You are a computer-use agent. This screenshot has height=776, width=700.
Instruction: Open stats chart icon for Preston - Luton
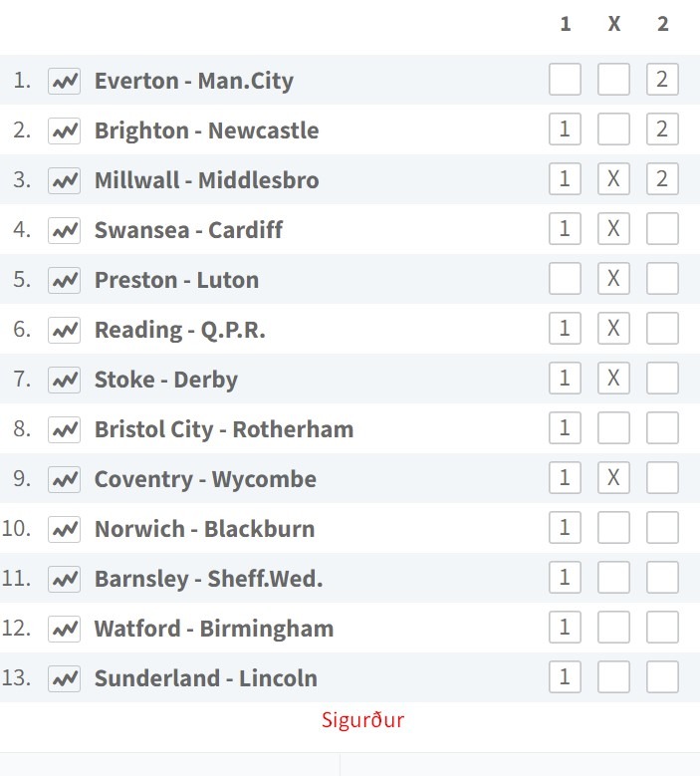[x=65, y=281]
